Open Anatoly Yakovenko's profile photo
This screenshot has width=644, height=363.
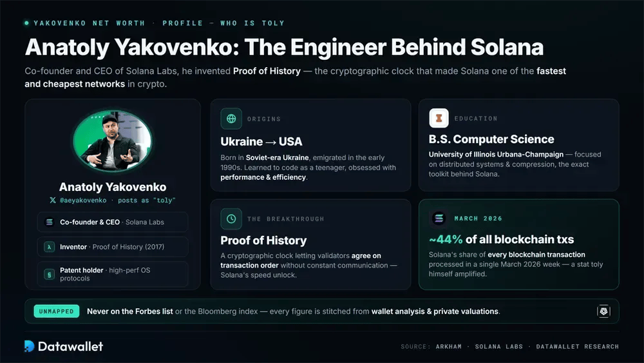(112, 141)
